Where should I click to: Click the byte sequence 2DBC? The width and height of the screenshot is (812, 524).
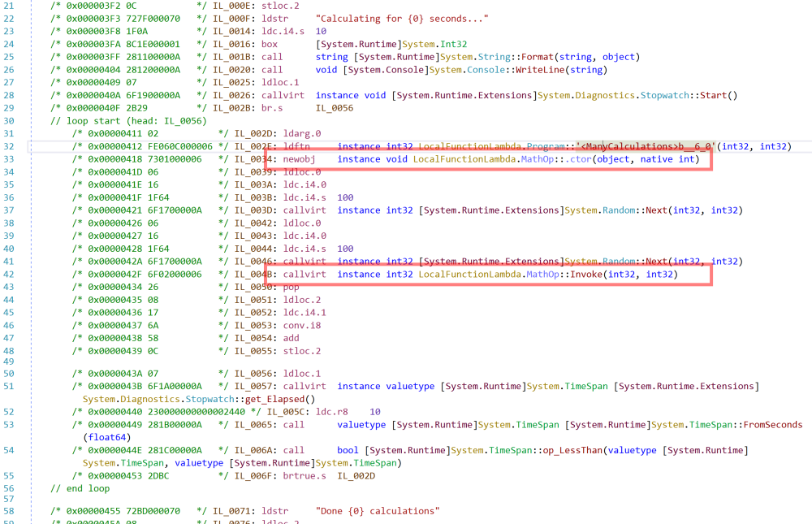pyautogui.click(x=158, y=476)
